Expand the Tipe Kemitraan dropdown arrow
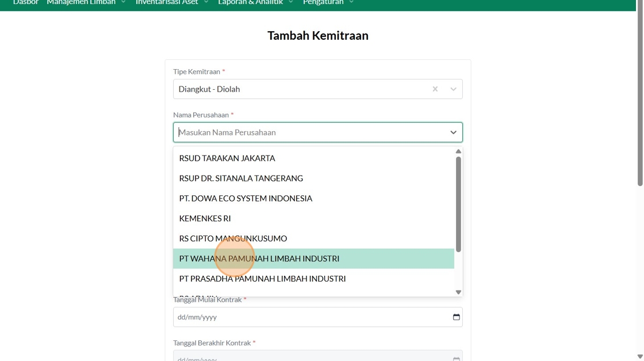 coord(453,89)
